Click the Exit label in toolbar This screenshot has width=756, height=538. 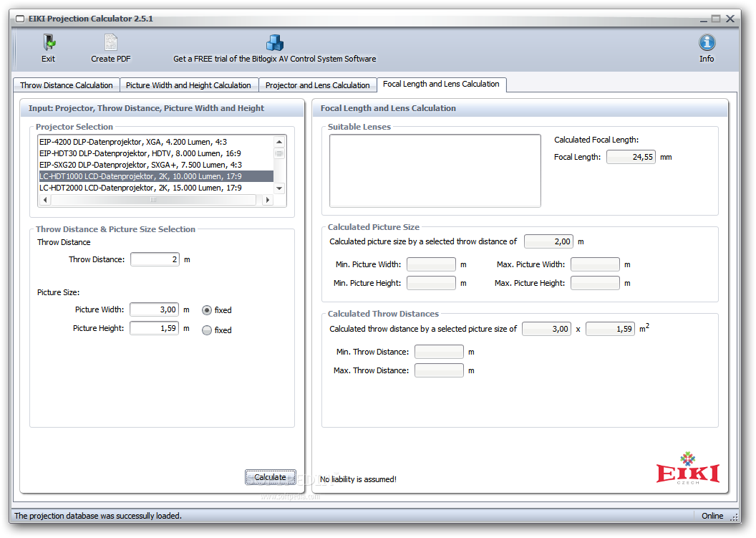click(48, 59)
